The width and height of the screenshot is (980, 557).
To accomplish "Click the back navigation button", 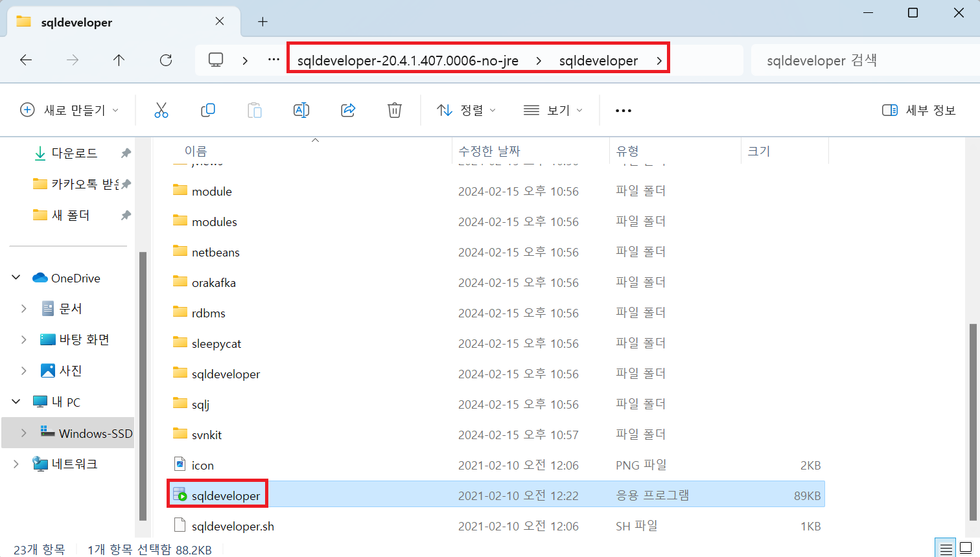I will click(26, 60).
